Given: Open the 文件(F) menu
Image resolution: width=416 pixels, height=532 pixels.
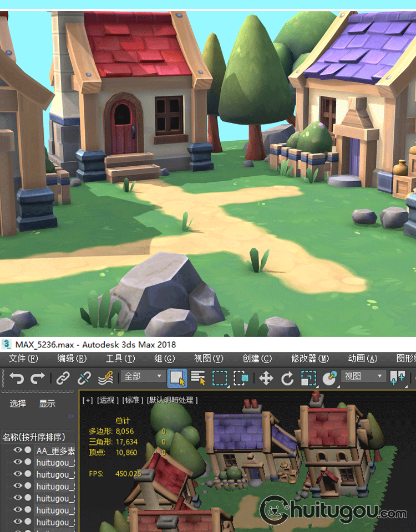Looking at the screenshot, I should click(24, 359).
